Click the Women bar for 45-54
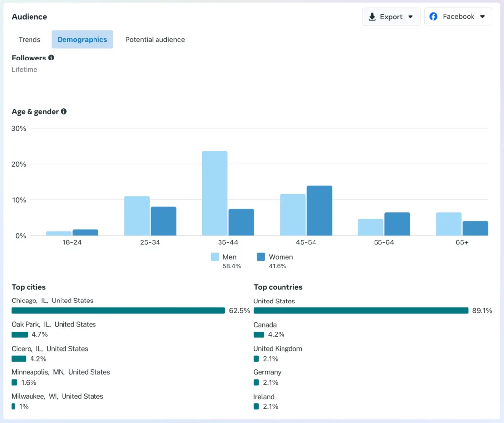 click(319, 211)
